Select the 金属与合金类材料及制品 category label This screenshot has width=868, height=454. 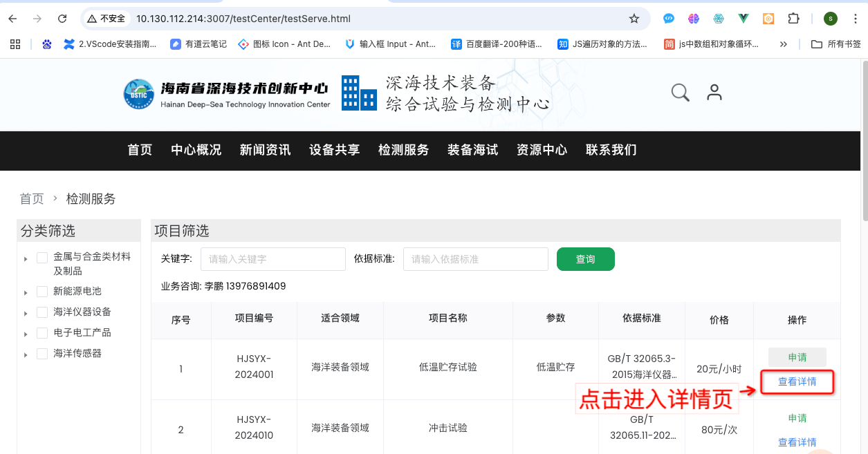[92, 264]
